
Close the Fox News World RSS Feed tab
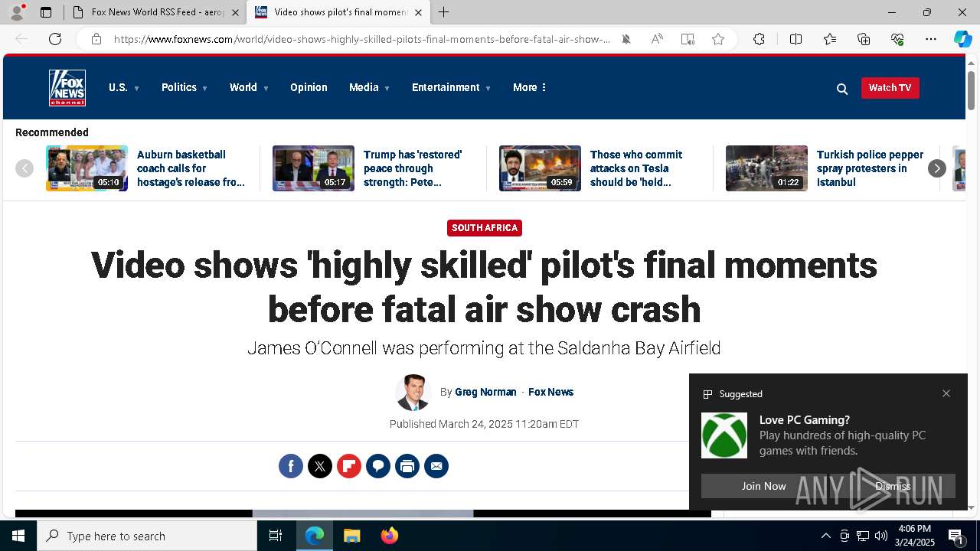point(235,12)
